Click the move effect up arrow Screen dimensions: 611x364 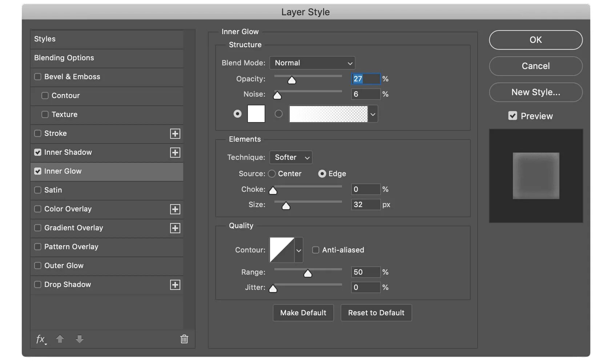tap(60, 339)
